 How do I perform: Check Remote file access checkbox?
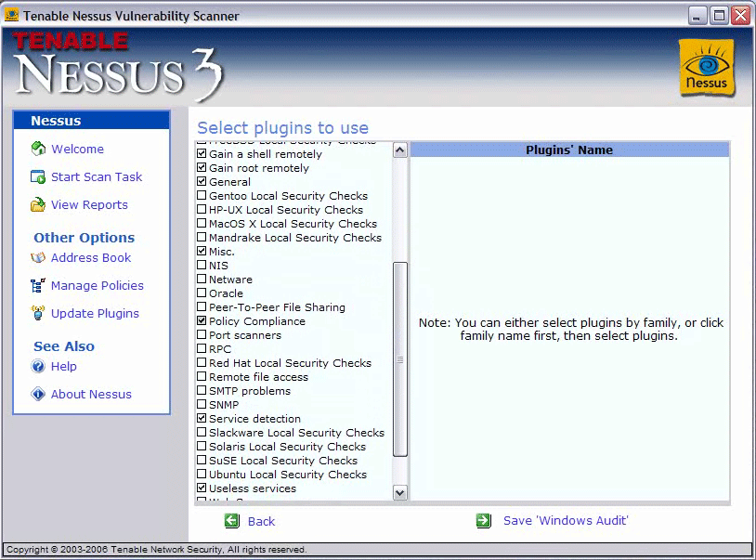[x=202, y=377]
